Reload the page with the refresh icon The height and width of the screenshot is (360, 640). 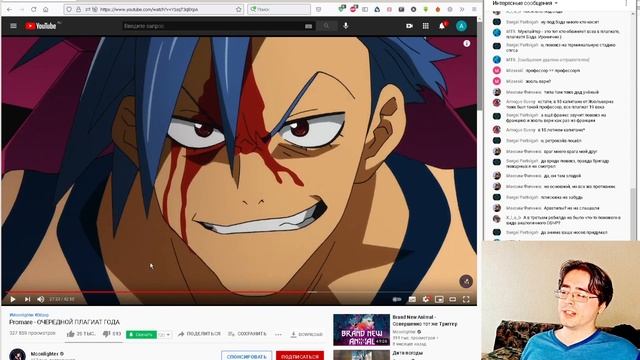point(33,9)
